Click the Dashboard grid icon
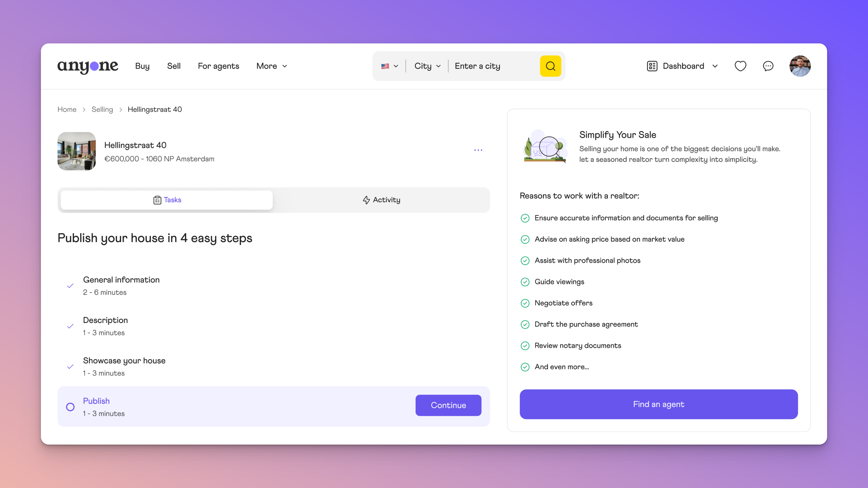868x488 pixels. (x=652, y=66)
